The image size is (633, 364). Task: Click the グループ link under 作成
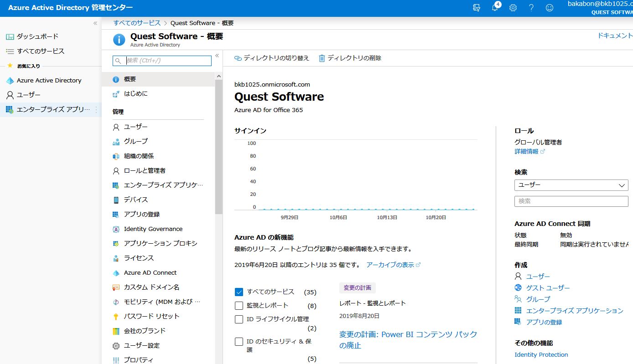538,299
